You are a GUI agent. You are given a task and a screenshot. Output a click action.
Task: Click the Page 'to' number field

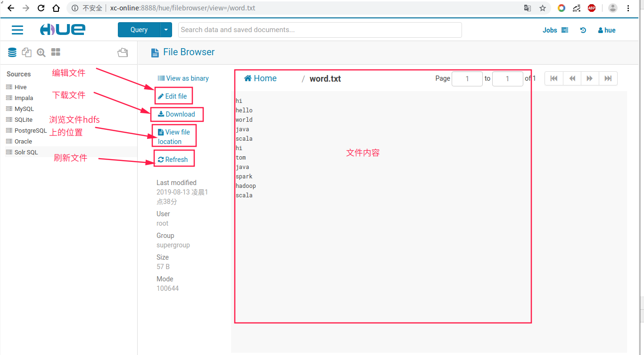pos(508,79)
